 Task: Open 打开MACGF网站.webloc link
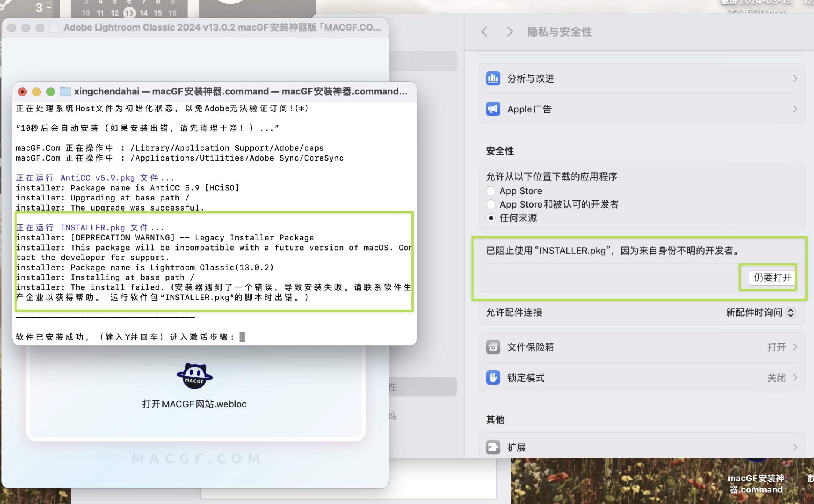coord(195,404)
